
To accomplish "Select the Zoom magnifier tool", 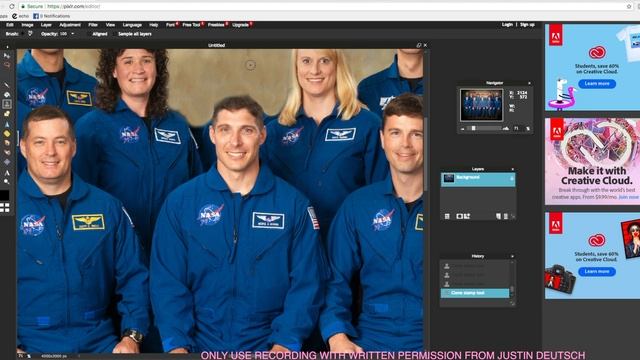I will click(x=7, y=182).
